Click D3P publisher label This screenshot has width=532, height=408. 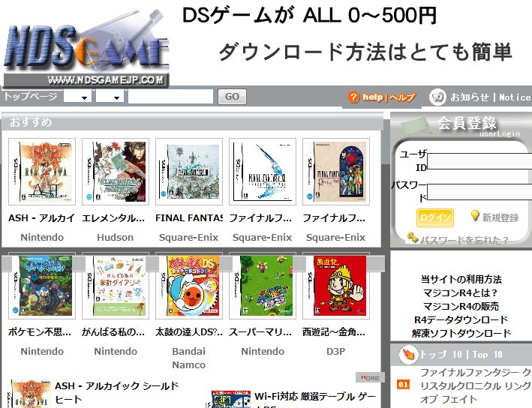[x=336, y=351]
